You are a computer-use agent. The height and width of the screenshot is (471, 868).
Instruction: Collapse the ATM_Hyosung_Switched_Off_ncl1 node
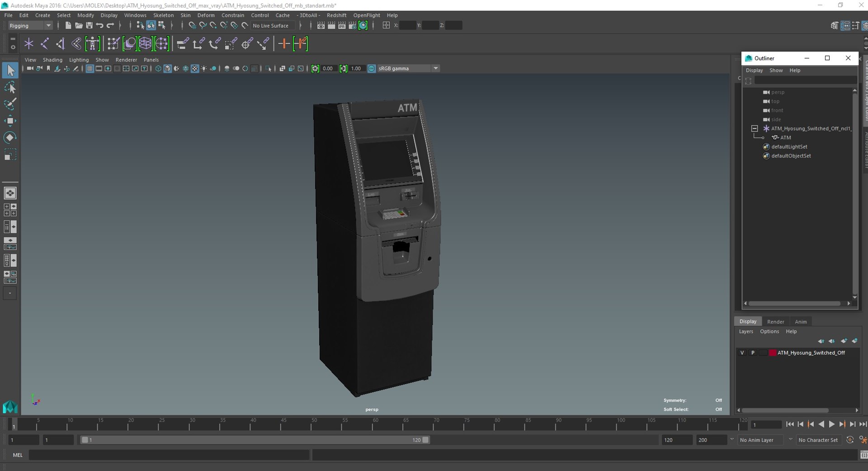(x=755, y=128)
